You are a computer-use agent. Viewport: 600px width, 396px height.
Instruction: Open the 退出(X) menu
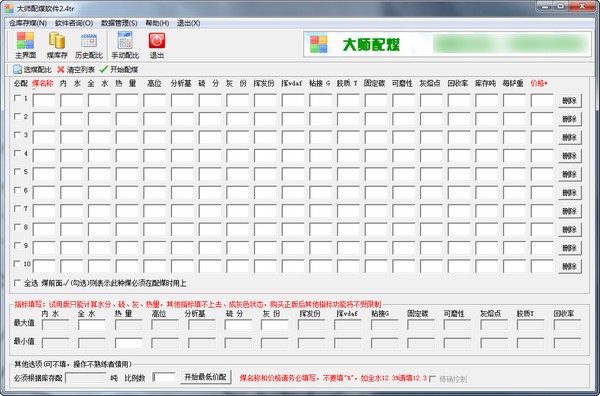(x=188, y=23)
